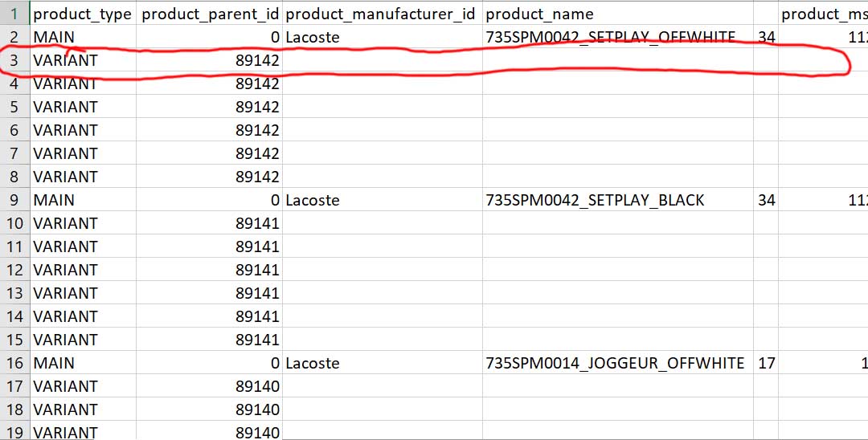
Task: Click the 89142 cell in row 3
Action: click(209, 60)
